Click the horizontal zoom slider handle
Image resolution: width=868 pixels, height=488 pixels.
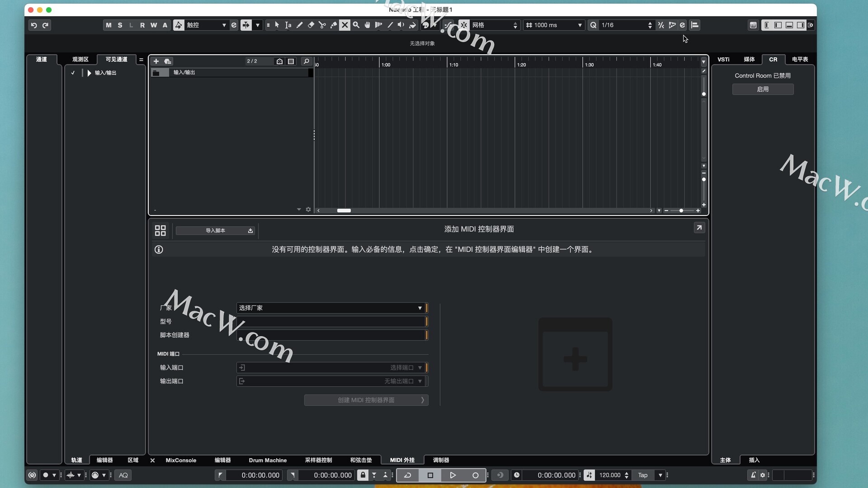coord(681,211)
